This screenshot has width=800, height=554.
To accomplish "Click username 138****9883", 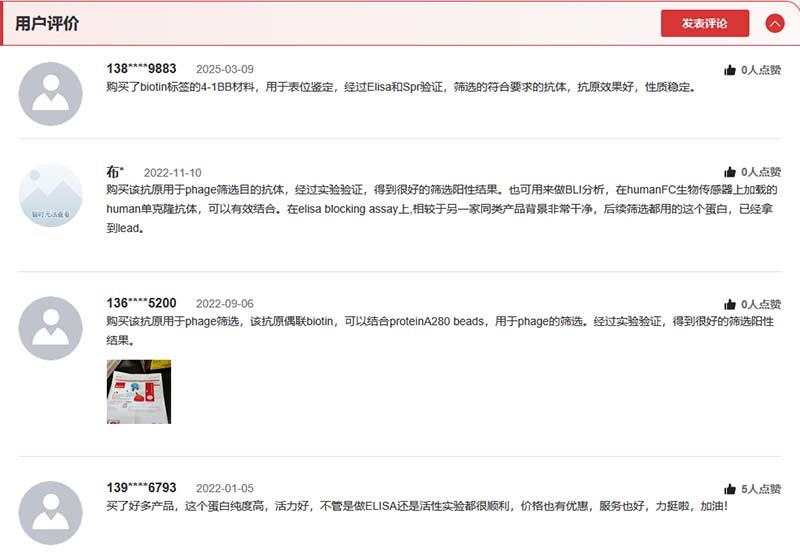I will click(141, 69).
